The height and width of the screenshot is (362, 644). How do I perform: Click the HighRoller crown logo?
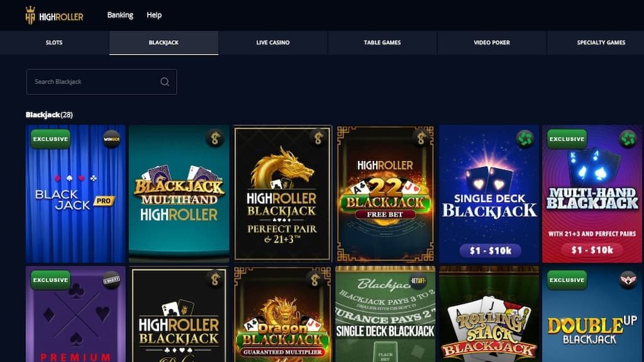pyautogui.click(x=54, y=16)
